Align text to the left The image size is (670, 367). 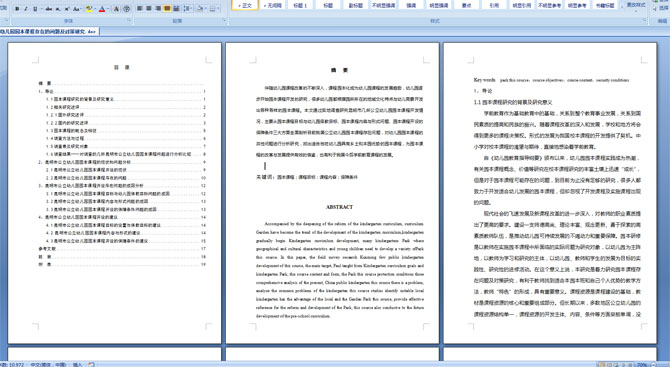(x=140, y=8)
